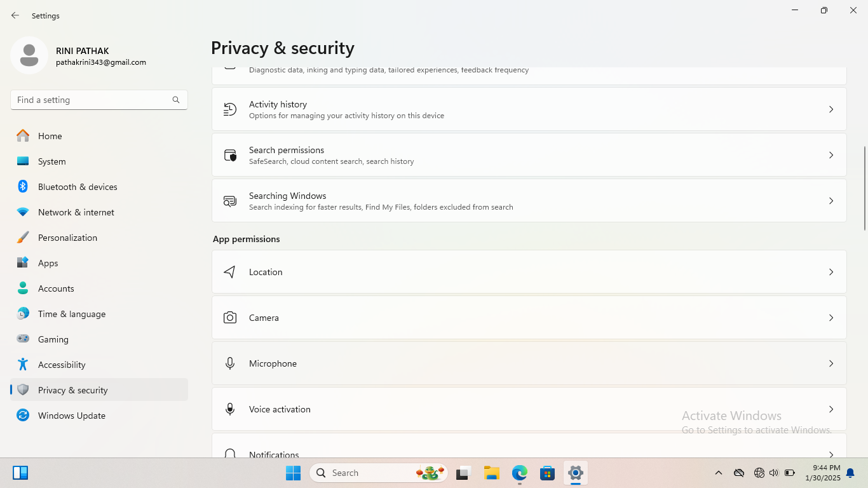Expand the Activity history chevron
868x488 pixels.
coord(831,109)
